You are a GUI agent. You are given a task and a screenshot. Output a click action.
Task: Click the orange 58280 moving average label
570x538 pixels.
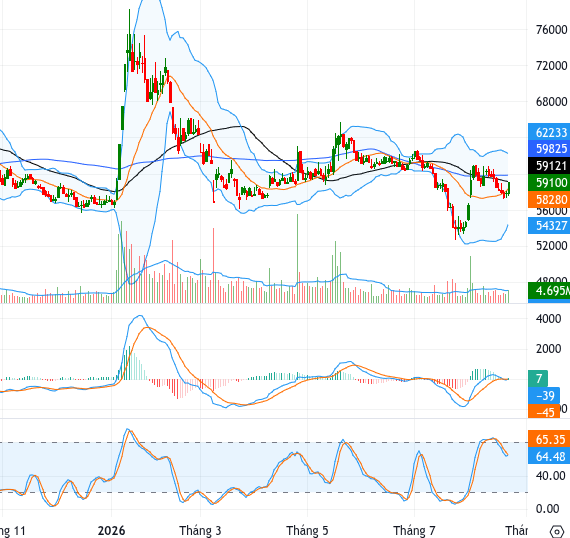(549, 200)
